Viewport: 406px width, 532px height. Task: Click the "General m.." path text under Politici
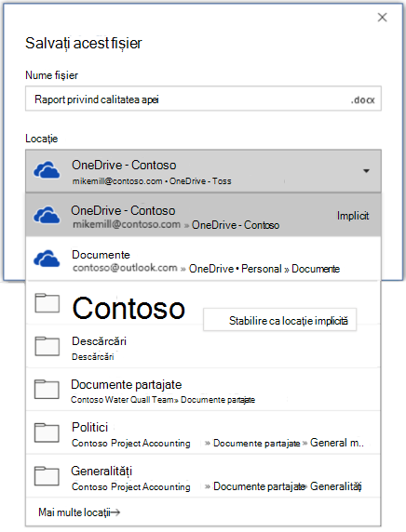click(x=337, y=443)
